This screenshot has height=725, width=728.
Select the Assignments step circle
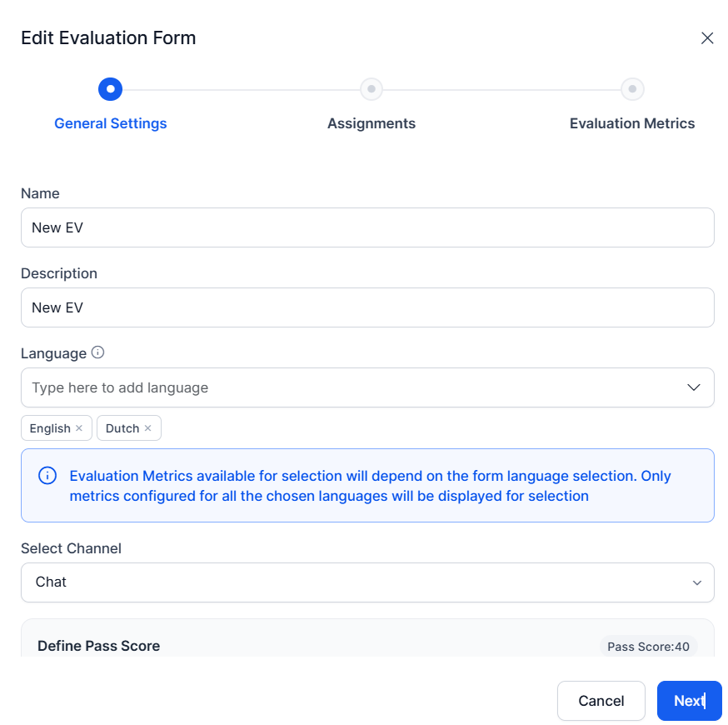click(371, 88)
